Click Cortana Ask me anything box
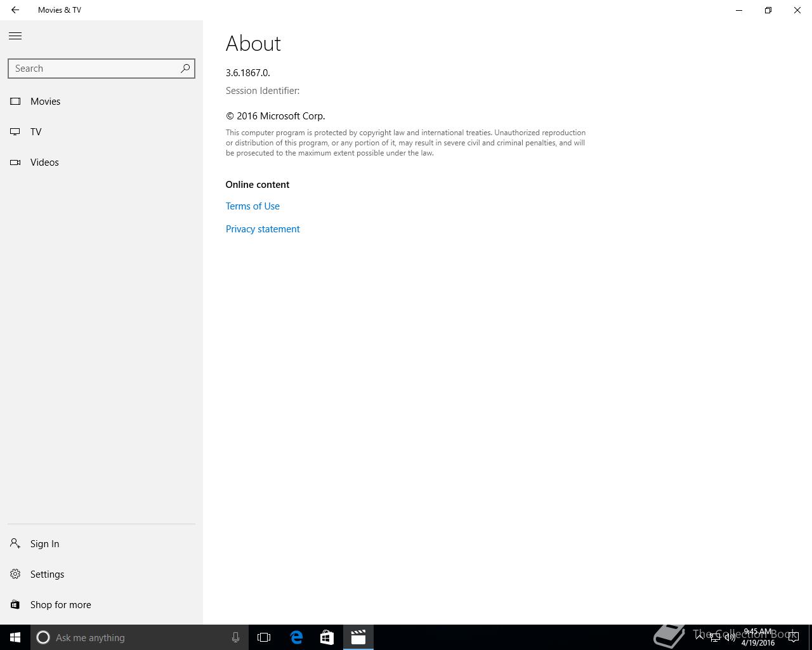The width and height of the screenshot is (812, 650). 138,637
